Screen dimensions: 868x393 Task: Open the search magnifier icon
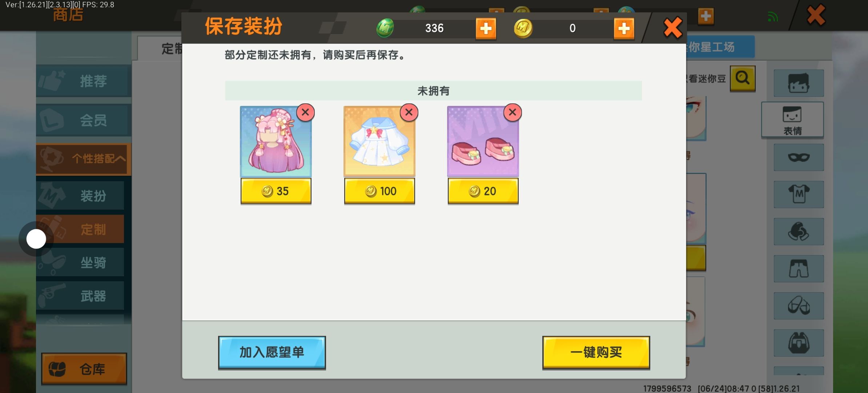tap(743, 78)
